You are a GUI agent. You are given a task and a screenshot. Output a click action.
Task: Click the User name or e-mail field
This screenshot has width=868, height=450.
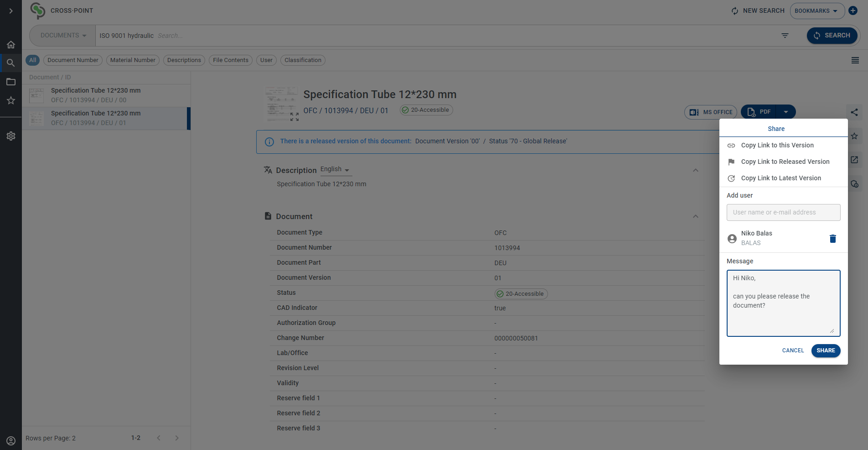[784, 213]
